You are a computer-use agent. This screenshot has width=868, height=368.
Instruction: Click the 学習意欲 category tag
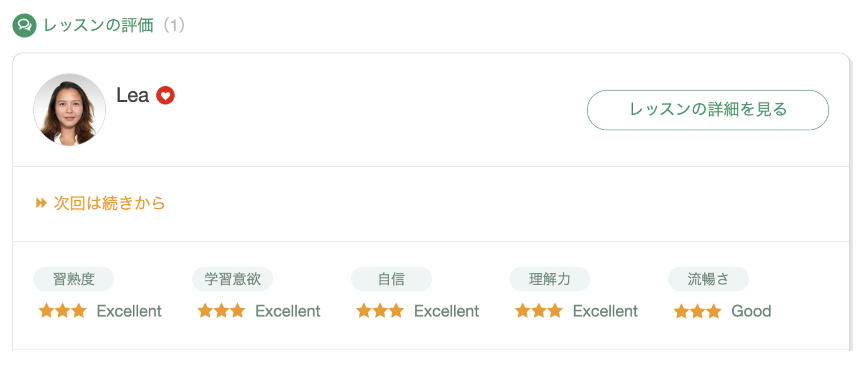(x=233, y=279)
